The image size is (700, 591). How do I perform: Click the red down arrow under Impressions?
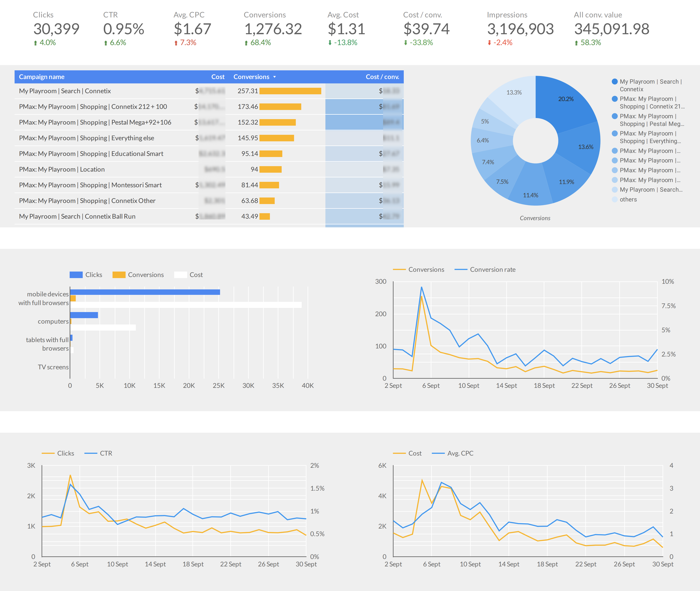point(489,43)
